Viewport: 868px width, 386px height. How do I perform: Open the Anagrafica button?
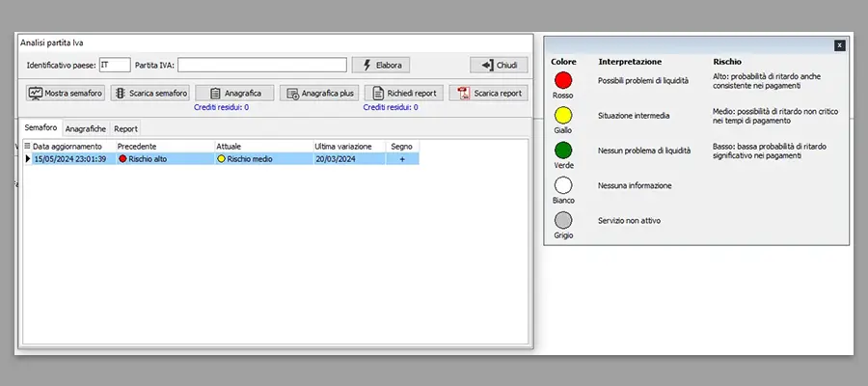coord(234,93)
